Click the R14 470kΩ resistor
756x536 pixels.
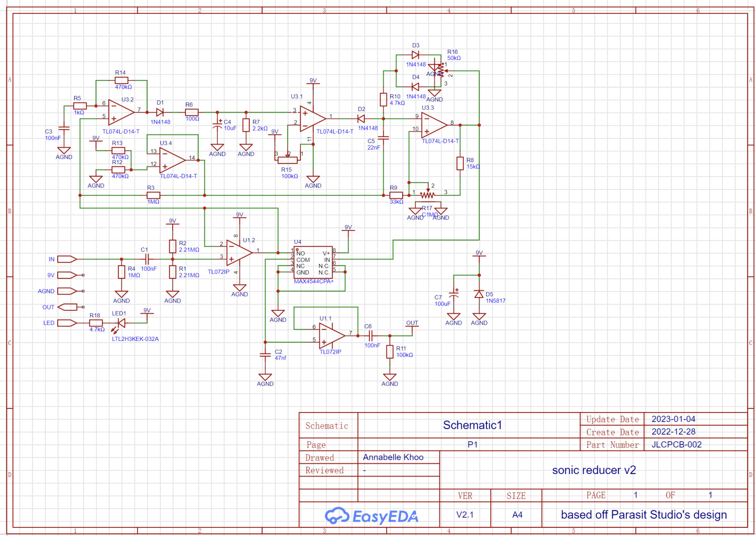coord(121,80)
